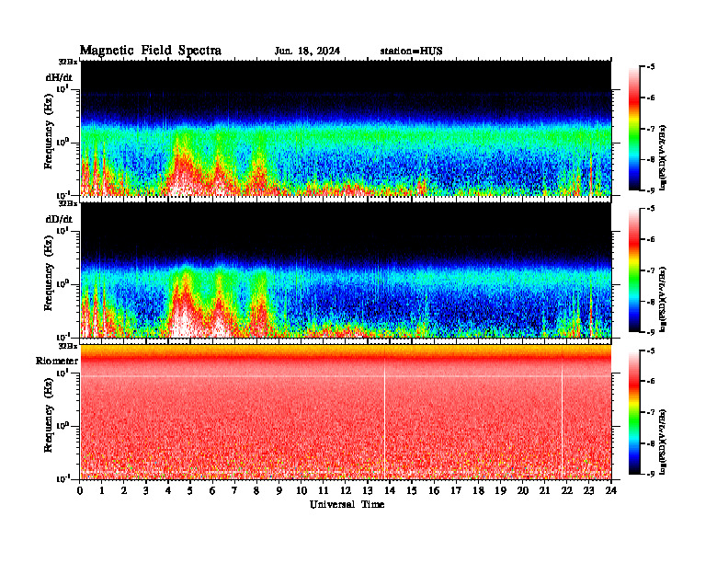Click the "station=HUS" label
The height and width of the screenshot is (563, 728).
411,51
